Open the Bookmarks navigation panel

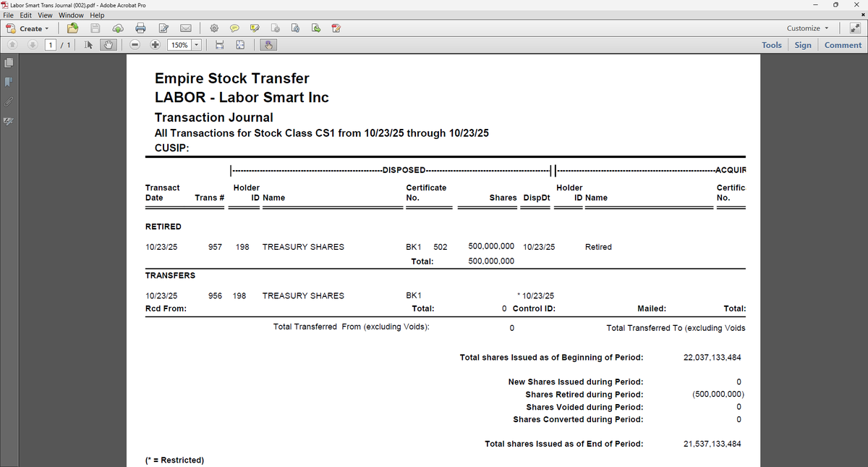click(9, 82)
